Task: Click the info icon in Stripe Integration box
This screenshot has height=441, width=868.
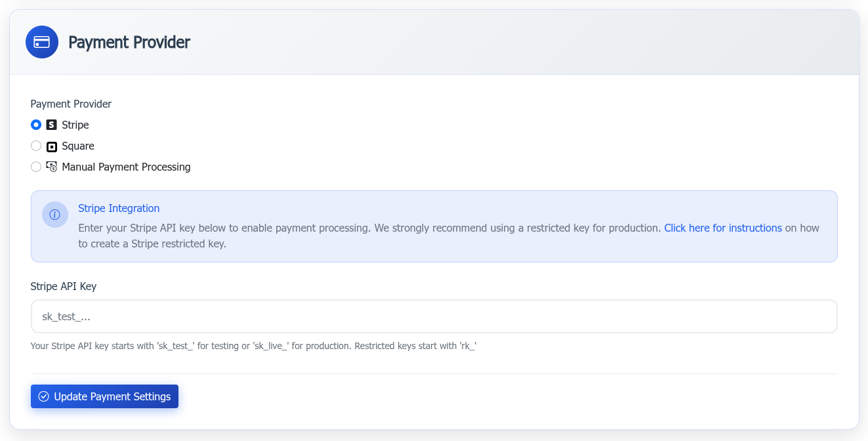Action: point(55,215)
